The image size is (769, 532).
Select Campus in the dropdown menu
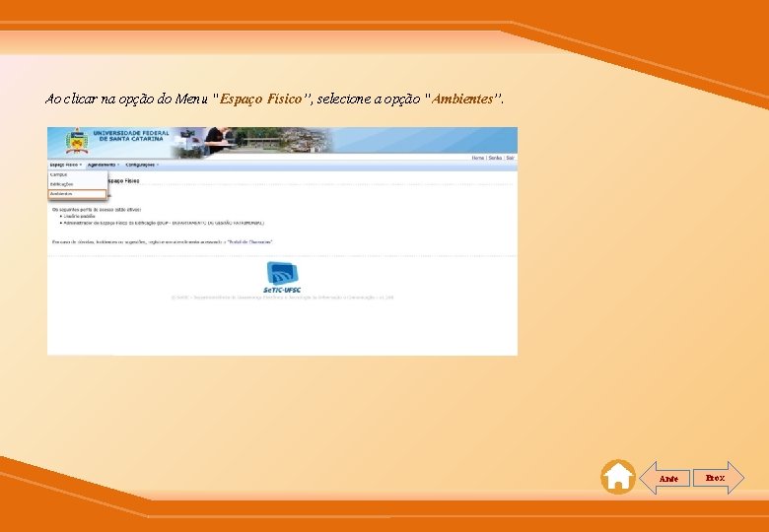(x=78, y=175)
